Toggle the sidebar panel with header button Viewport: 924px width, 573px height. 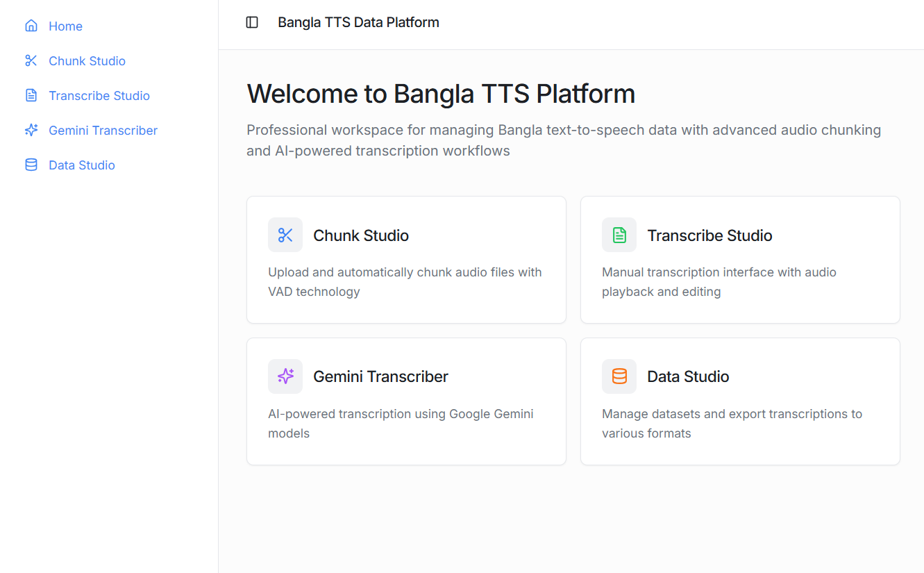(x=252, y=22)
